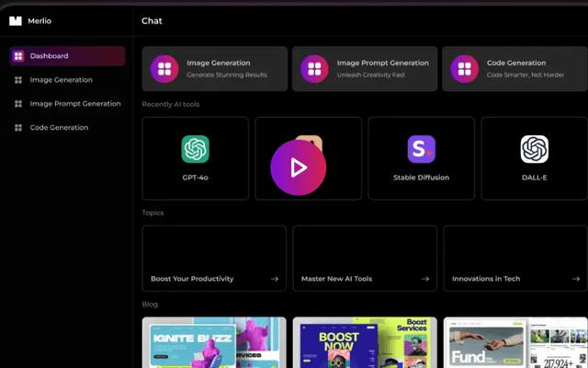Screen dimensions: 588x368
Task: Click the round icon on the Code Generation card
Action: 465,69
